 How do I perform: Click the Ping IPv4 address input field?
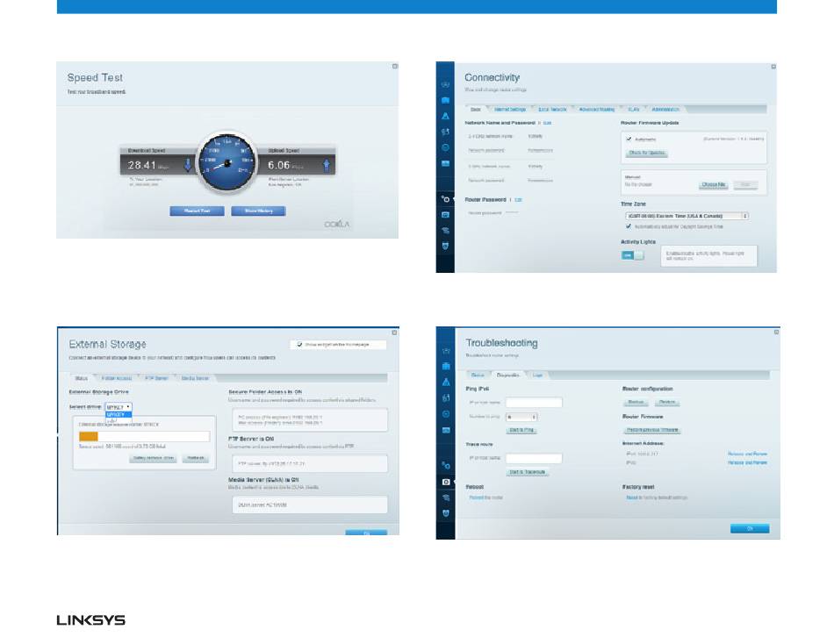tap(534, 403)
